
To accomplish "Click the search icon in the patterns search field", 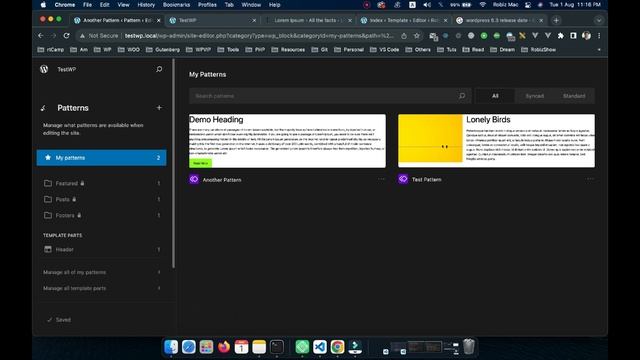I will [462, 96].
